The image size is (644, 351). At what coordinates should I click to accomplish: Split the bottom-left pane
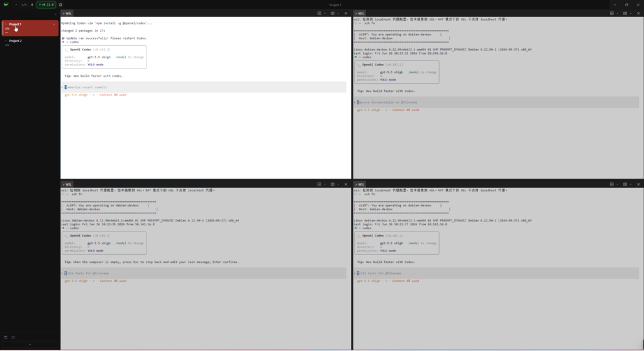[x=332, y=184]
